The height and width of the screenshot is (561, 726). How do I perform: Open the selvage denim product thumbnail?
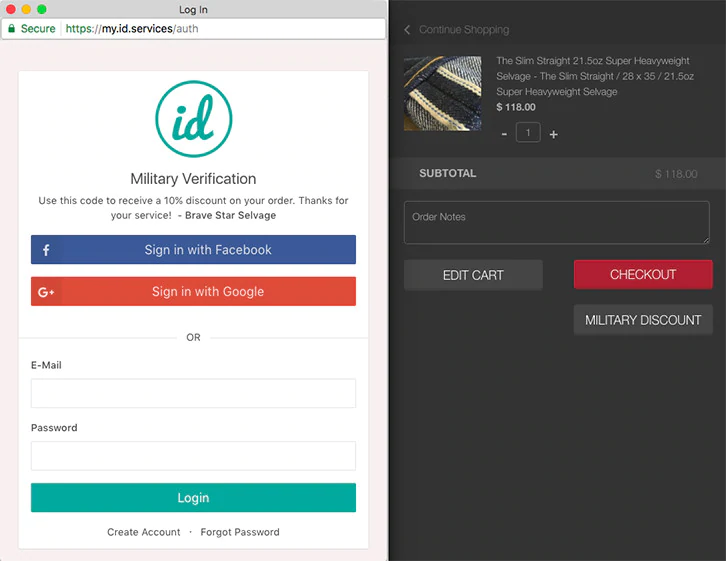pyautogui.click(x=443, y=94)
